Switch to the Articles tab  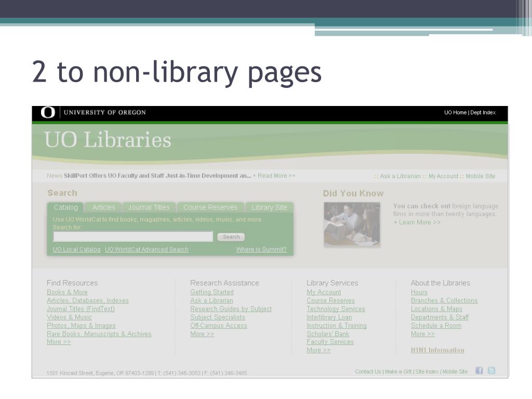pos(103,207)
